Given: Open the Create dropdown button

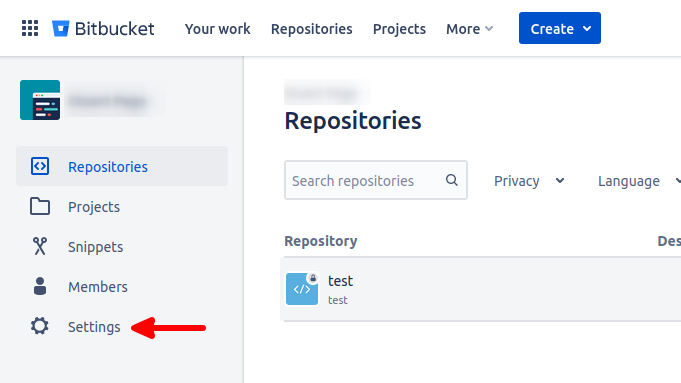Looking at the screenshot, I should tap(559, 28).
